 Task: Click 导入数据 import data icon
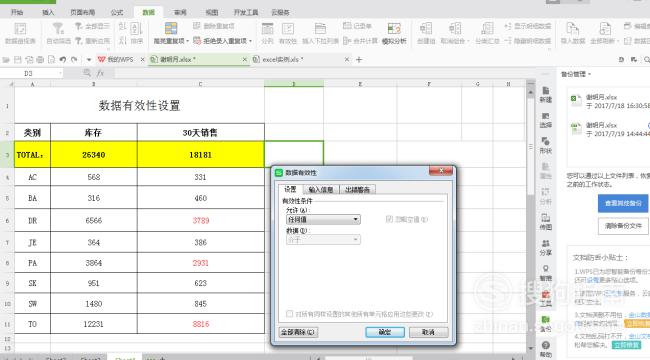[572, 29]
